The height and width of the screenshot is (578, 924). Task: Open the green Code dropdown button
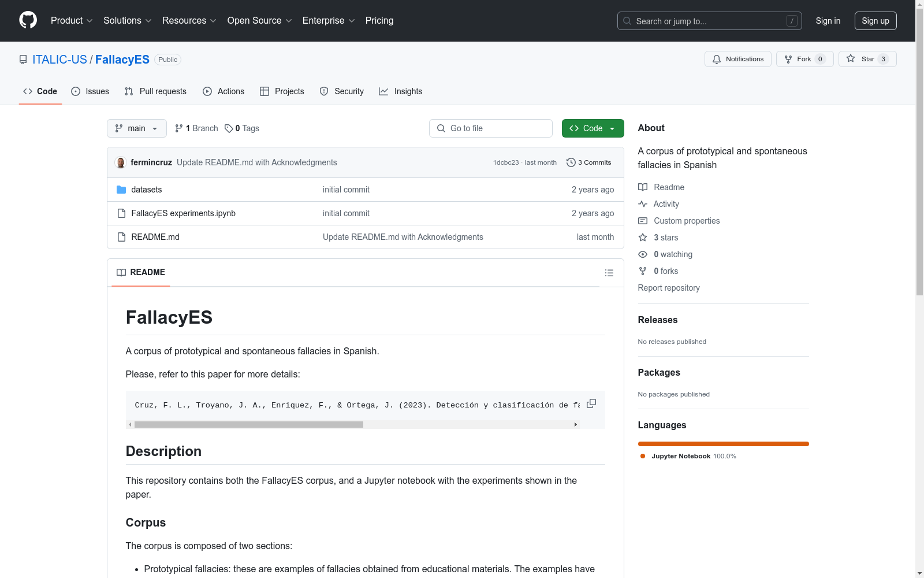coord(593,128)
